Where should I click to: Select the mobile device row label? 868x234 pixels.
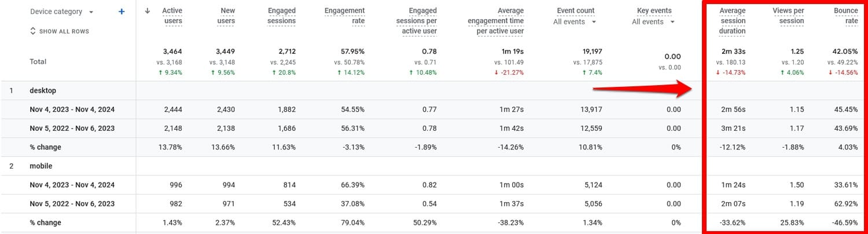(41, 166)
